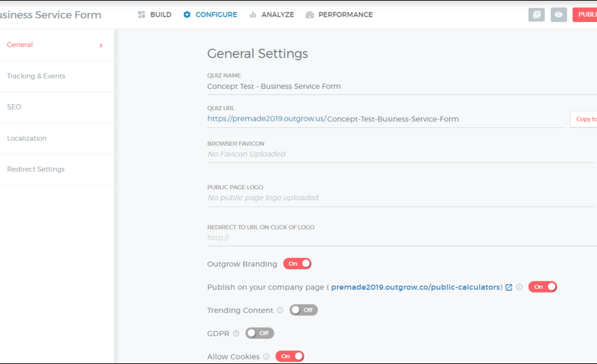Screen dimensions: 597x364
Task: Click info icon next to Allow Cookies
Action: tap(266, 357)
